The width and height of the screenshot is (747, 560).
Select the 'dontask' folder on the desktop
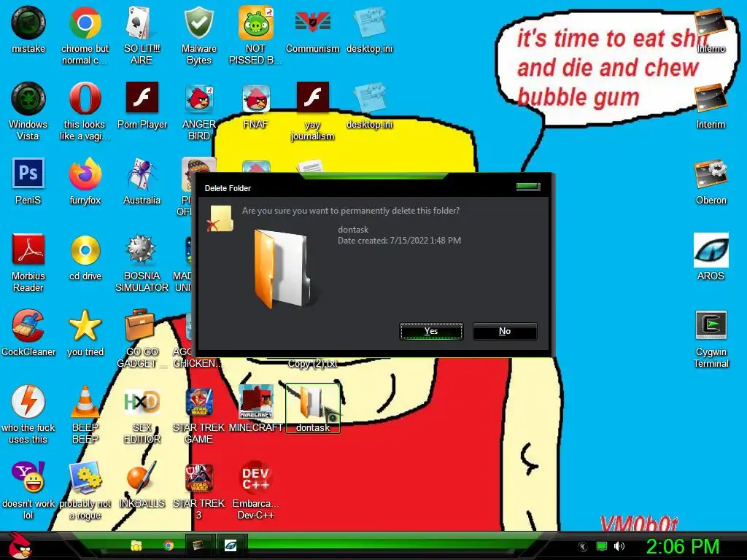pos(313,409)
